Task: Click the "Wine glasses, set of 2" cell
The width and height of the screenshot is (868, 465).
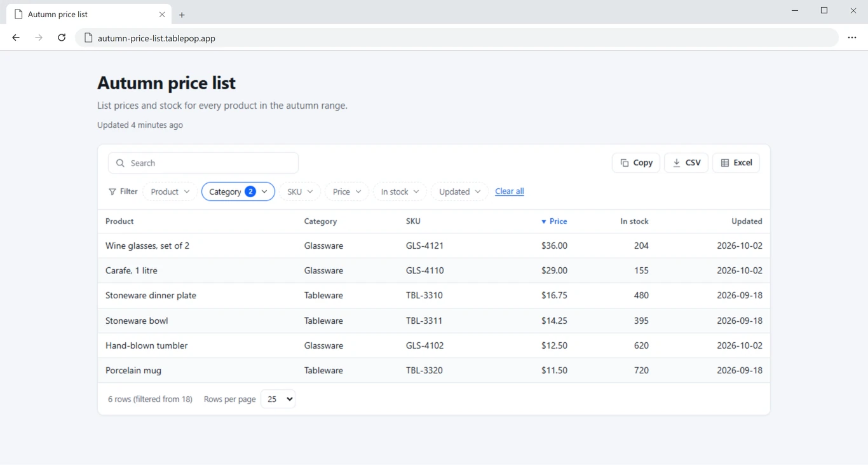Action: [147, 246]
